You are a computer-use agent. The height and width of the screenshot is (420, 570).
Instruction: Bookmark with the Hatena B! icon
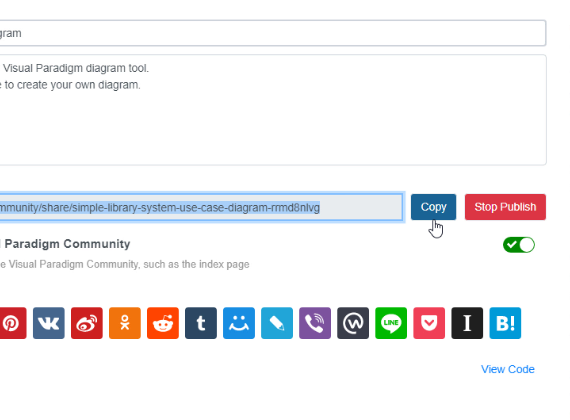pyautogui.click(x=505, y=323)
